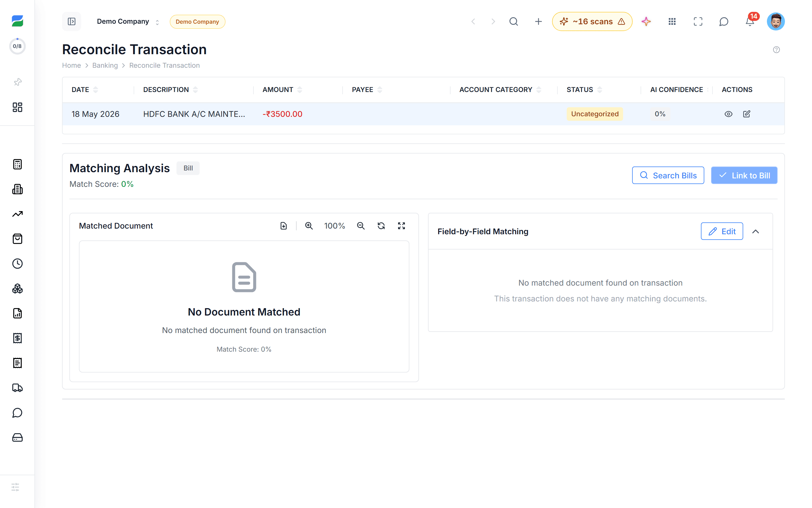812x508 pixels.
Task: Download the matched document
Action: coord(284,226)
